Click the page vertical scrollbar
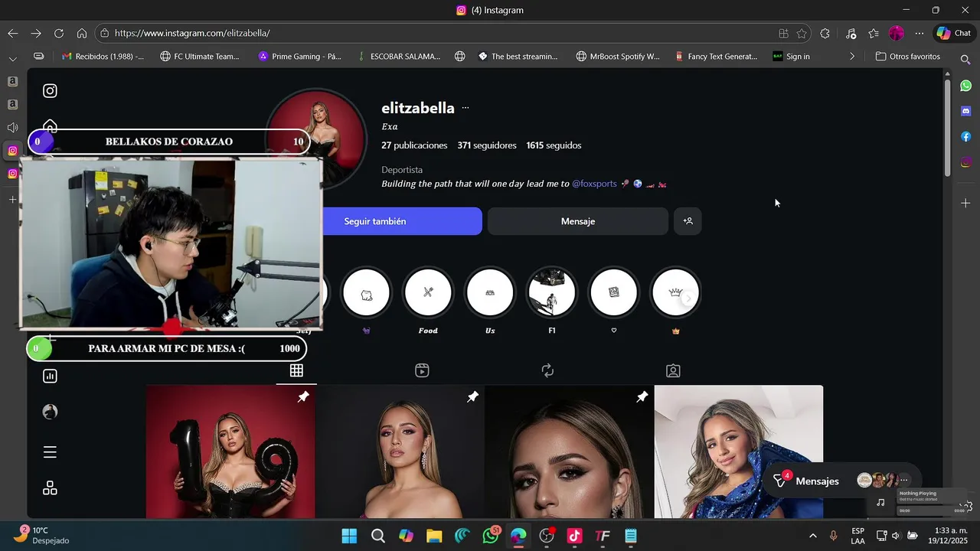The width and height of the screenshot is (980, 551). click(x=947, y=126)
